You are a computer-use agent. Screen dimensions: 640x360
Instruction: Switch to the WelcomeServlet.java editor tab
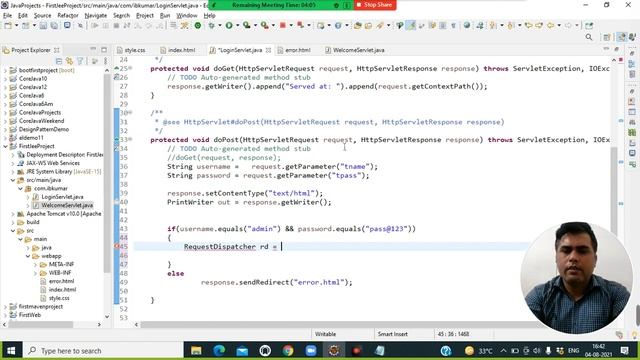[x=355, y=50]
